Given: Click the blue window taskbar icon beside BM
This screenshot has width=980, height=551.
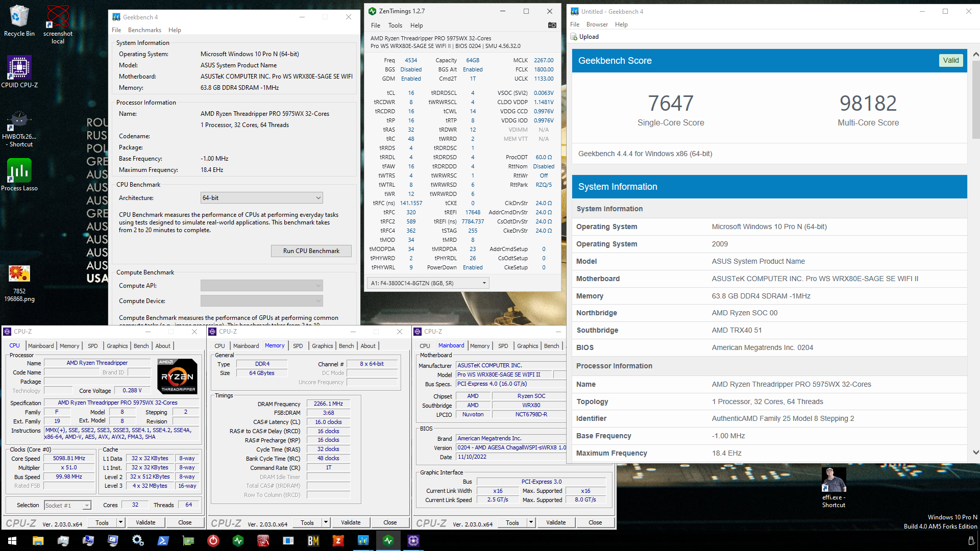Looking at the screenshot, I should pyautogui.click(x=288, y=541).
